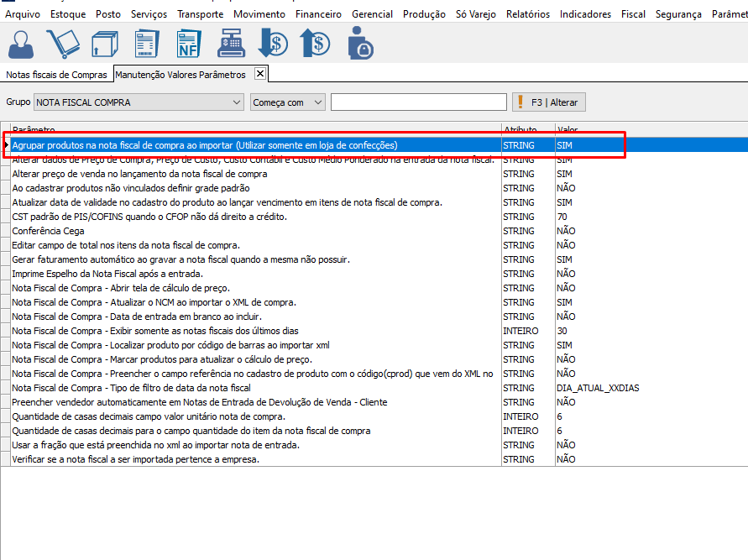Click the 'Parâmetro' column header
This screenshot has height=560, width=748.
252,130
